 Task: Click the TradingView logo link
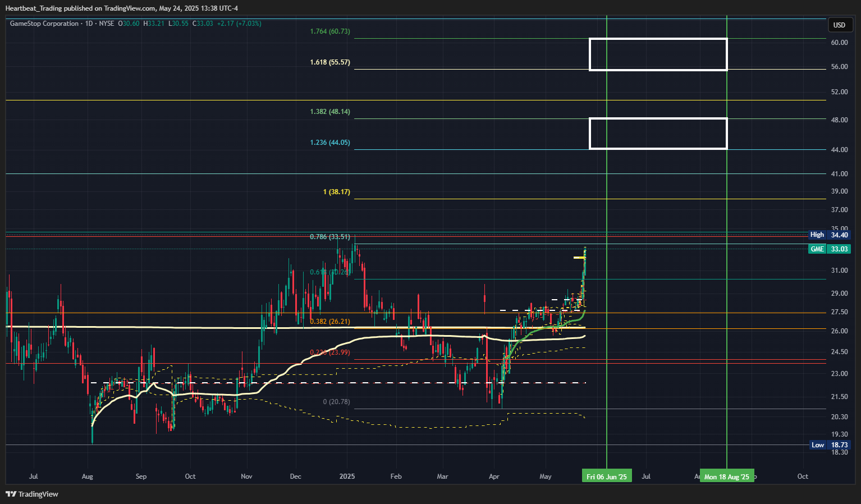tap(32, 494)
